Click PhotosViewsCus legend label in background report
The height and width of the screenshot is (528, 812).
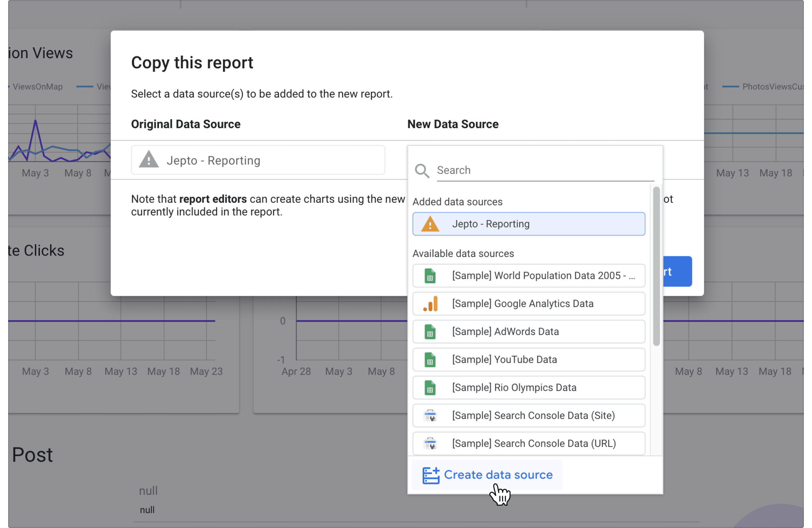point(773,87)
